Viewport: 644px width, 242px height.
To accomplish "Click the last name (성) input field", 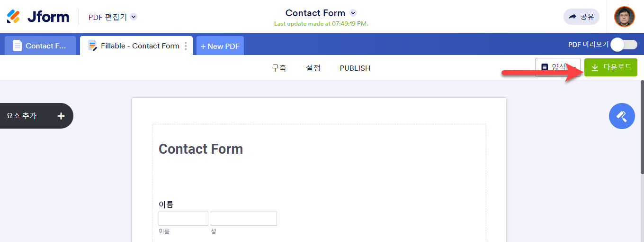I will click(243, 219).
